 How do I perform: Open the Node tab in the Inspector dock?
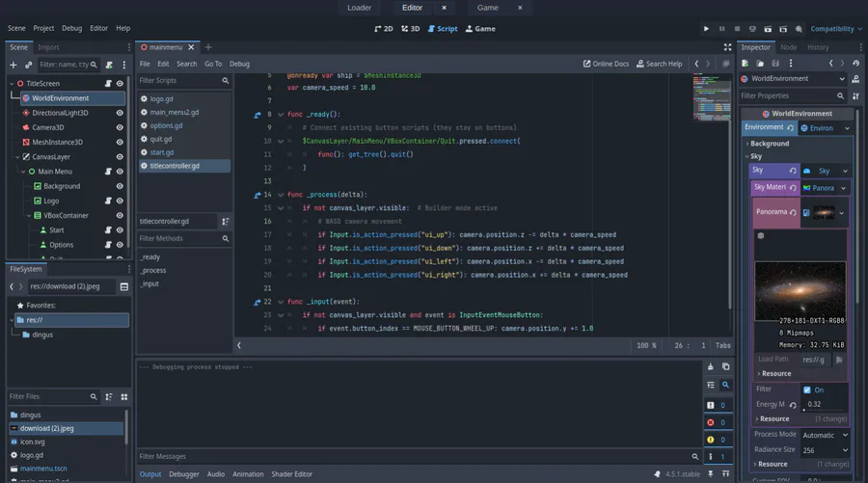tap(788, 47)
